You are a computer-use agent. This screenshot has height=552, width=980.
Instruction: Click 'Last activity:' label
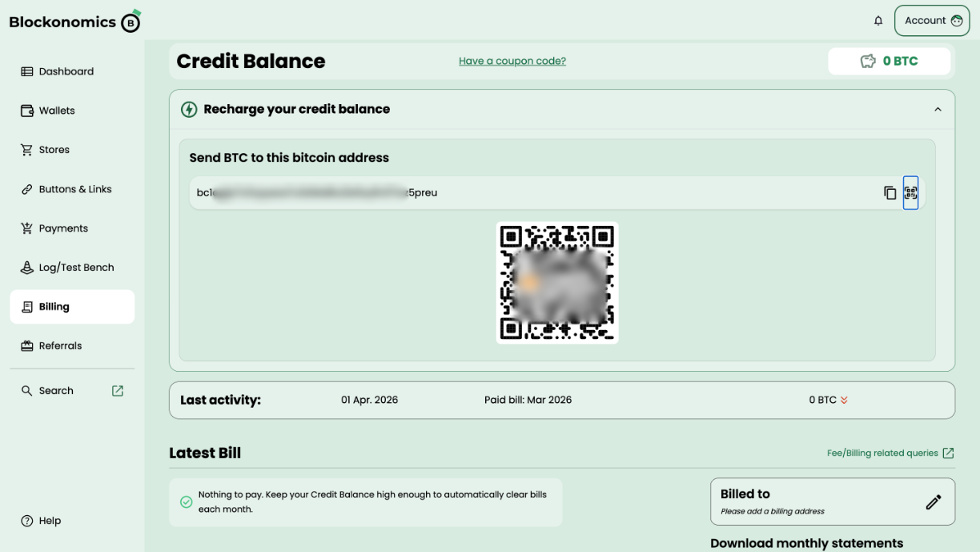tap(220, 400)
